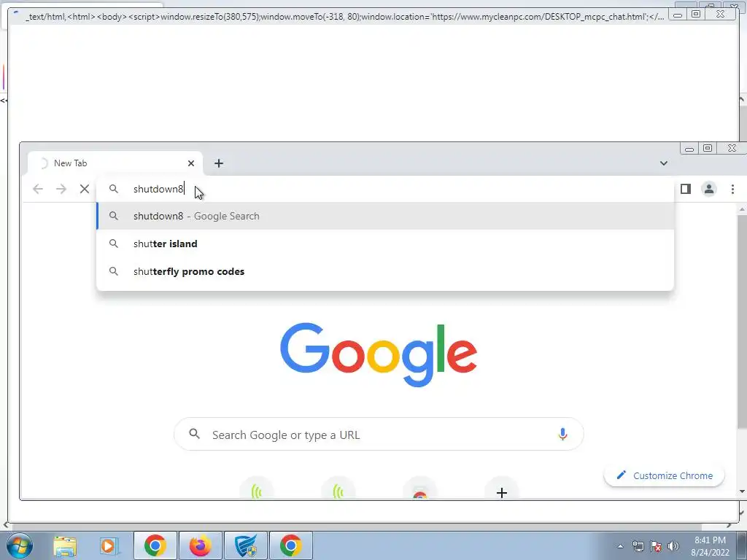
Task: Open a new tab with plus button
Action: coord(219,163)
